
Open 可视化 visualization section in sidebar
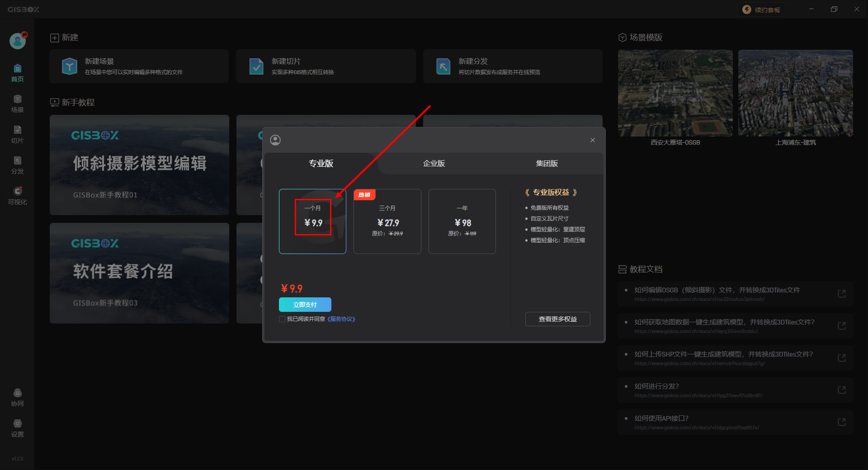(x=17, y=196)
